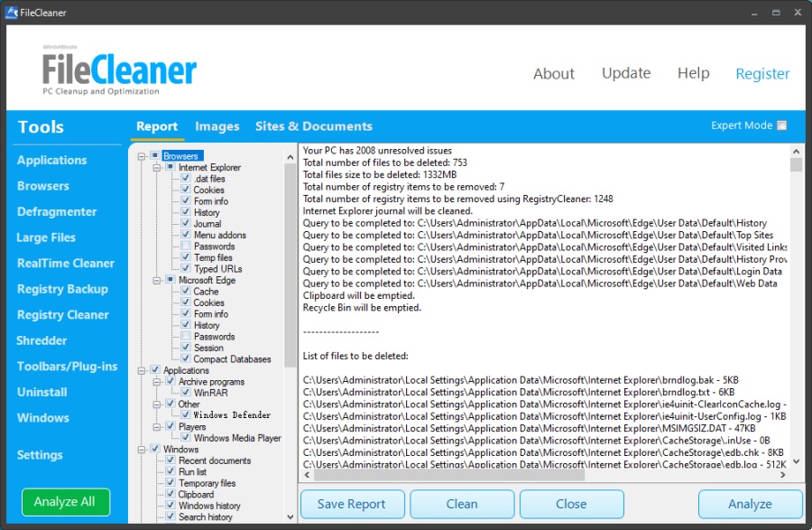Click the FileCleaner logo
The image size is (812, 530).
[x=119, y=70]
